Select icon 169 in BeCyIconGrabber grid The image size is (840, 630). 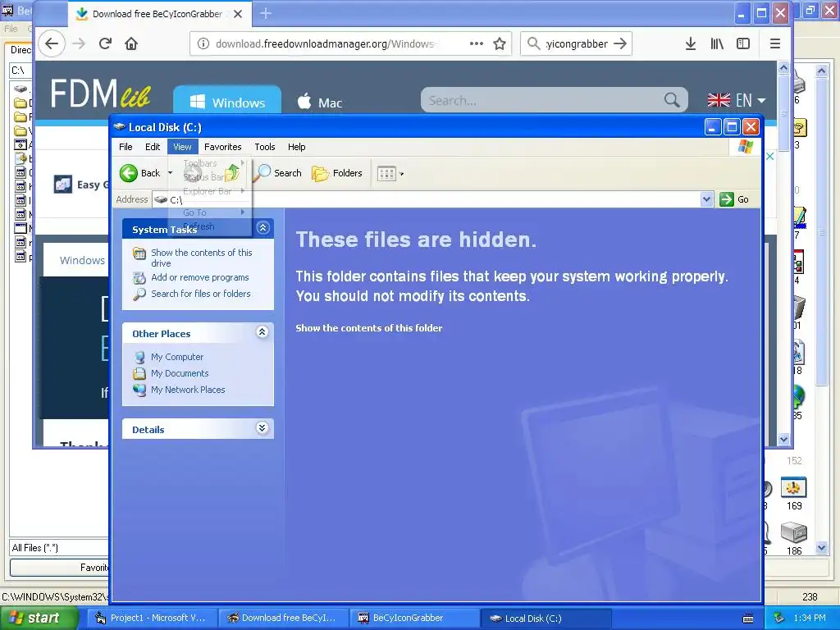(x=793, y=487)
